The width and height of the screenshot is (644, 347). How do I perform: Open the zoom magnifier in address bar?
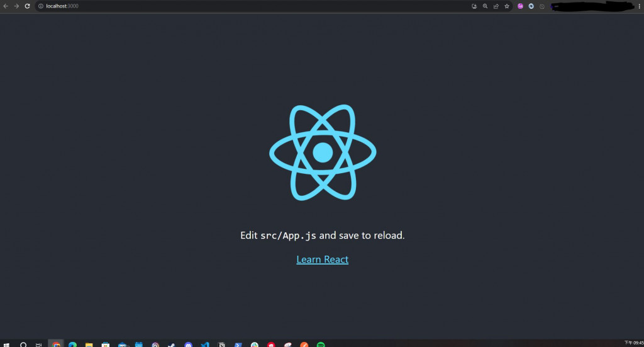tap(485, 6)
